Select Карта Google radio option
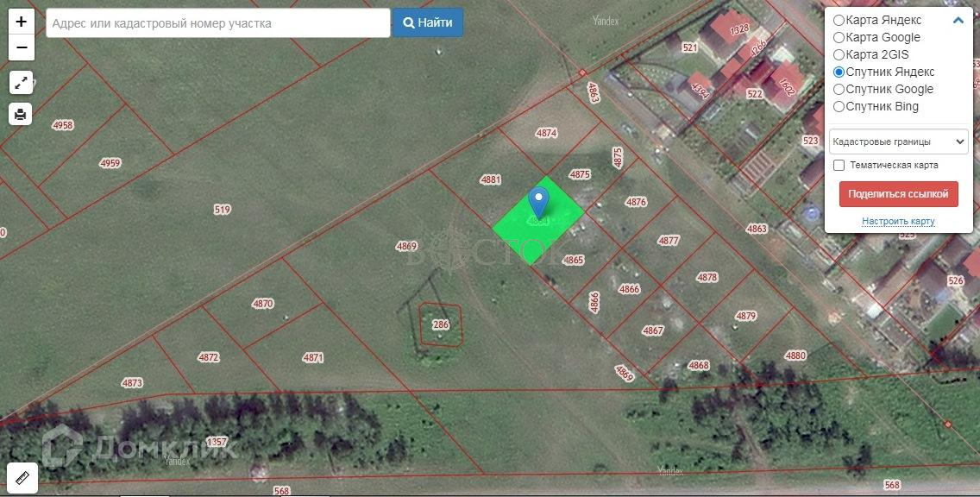The width and height of the screenshot is (980, 497). coord(839,37)
